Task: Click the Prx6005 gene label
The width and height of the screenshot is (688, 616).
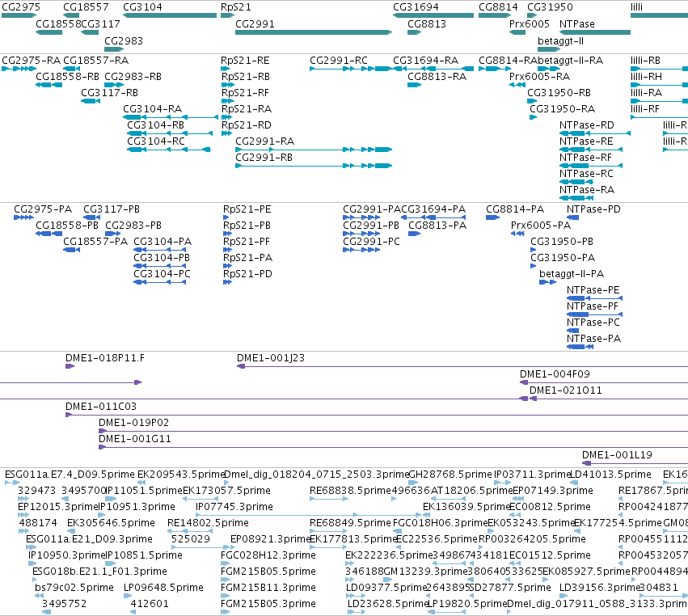Action: 530,23
